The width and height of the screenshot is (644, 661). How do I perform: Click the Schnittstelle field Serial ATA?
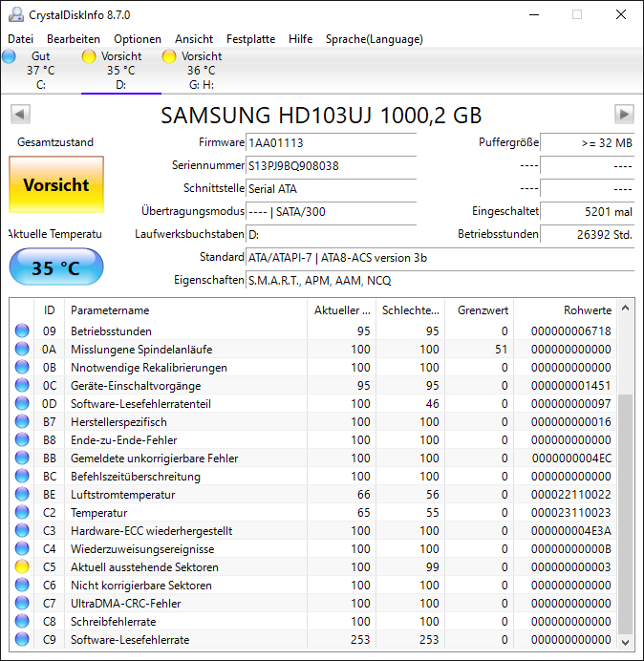click(331, 188)
